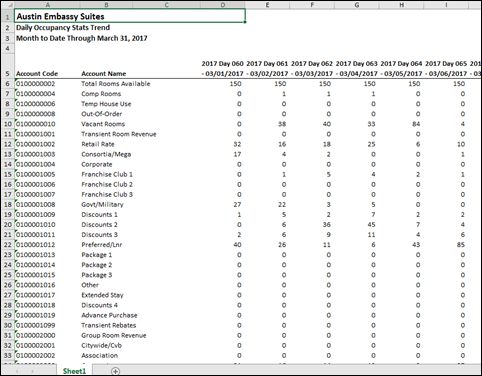Select the Group Room Revenue cell
This screenshot has height=376, width=482.
114,335
